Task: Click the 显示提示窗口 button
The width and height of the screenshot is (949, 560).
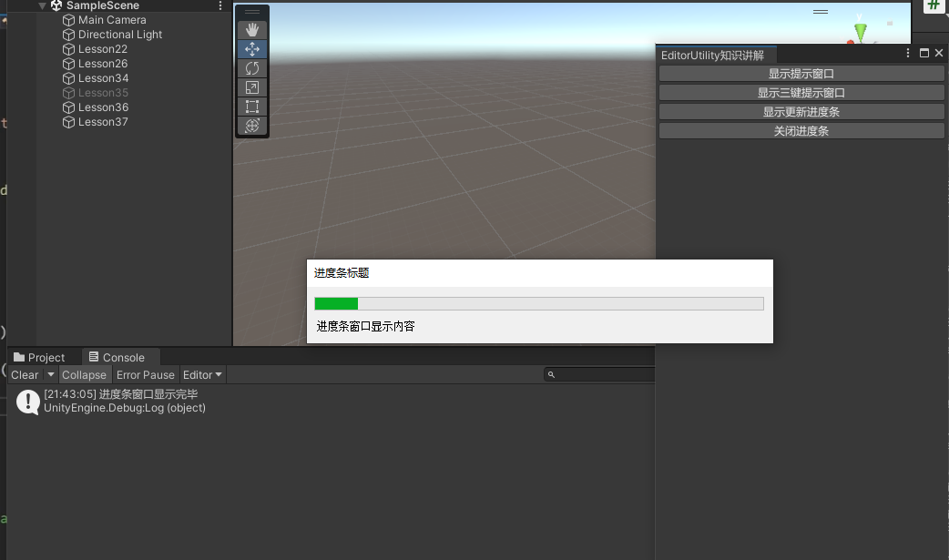Action: click(x=801, y=74)
